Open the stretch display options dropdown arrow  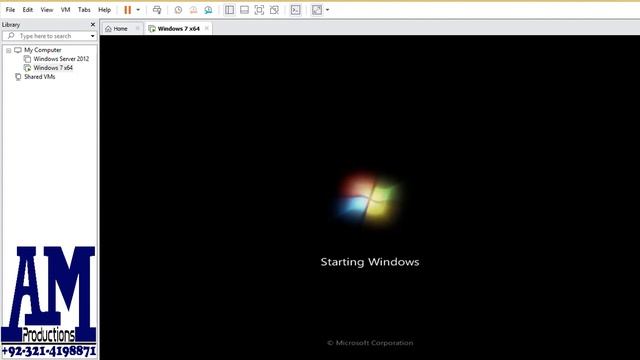pos(327,10)
